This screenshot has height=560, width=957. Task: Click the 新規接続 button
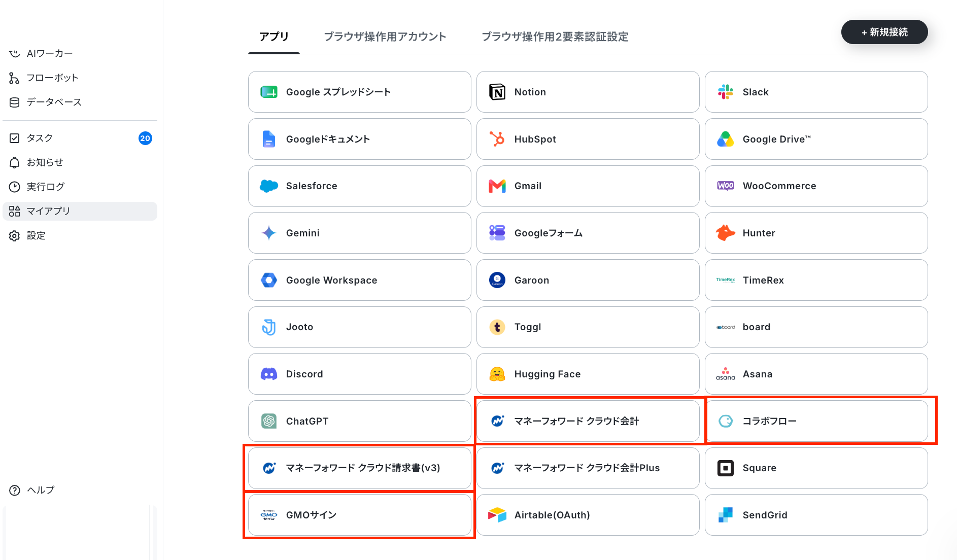click(884, 32)
